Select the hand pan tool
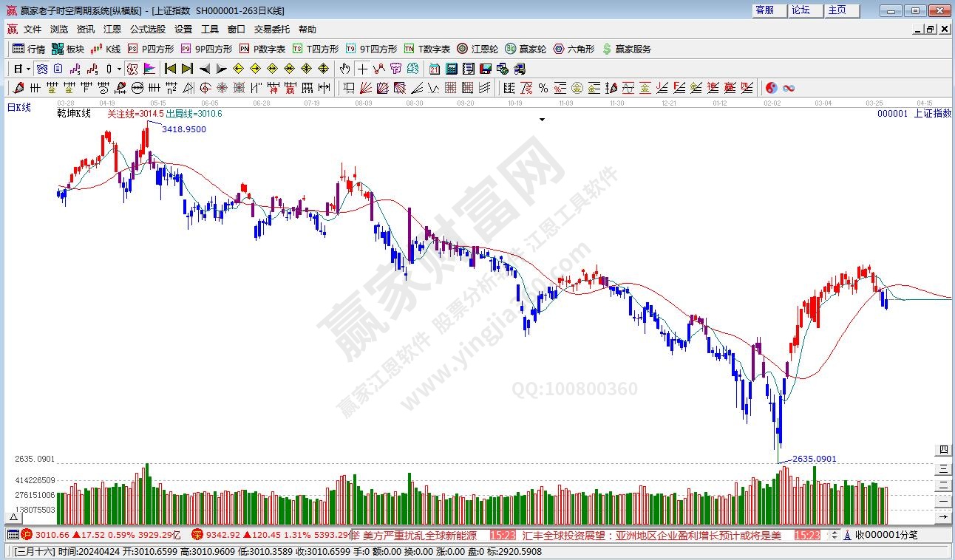The image size is (955, 560). click(344, 69)
